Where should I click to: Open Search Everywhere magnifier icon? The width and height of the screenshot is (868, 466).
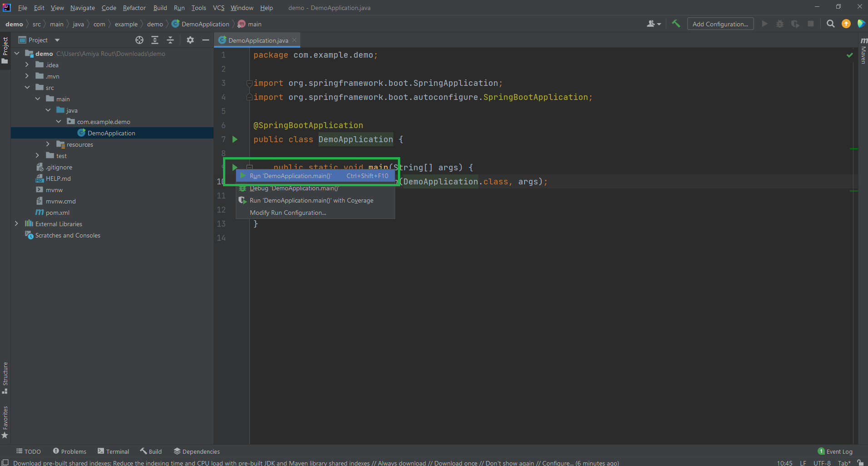(830, 24)
